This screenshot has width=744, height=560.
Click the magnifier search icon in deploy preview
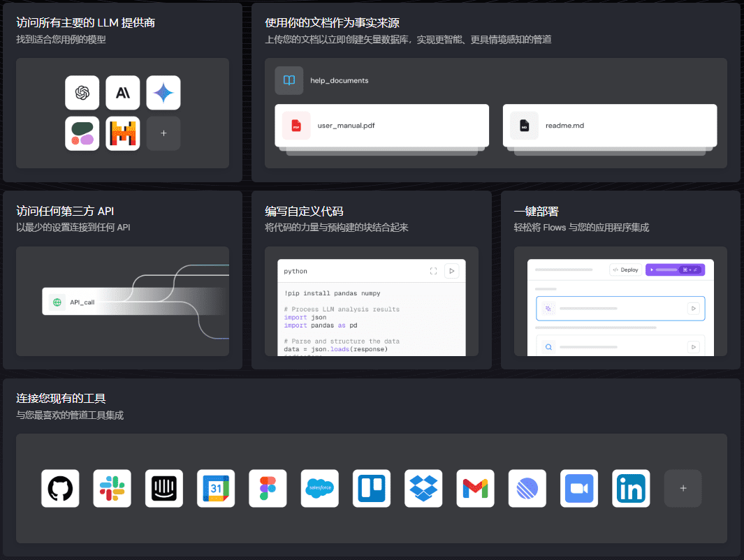click(x=548, y=347)
